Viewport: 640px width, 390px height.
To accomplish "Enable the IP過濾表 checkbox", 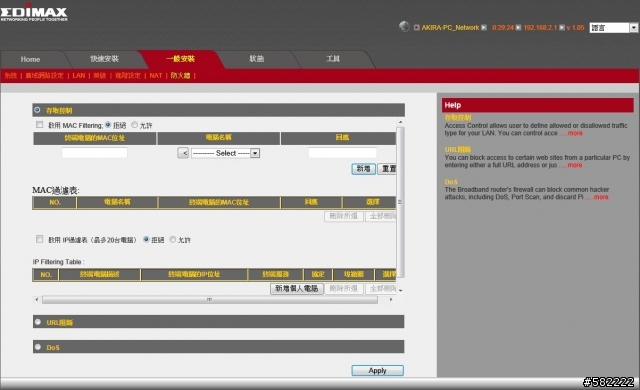I will point(39,239).
